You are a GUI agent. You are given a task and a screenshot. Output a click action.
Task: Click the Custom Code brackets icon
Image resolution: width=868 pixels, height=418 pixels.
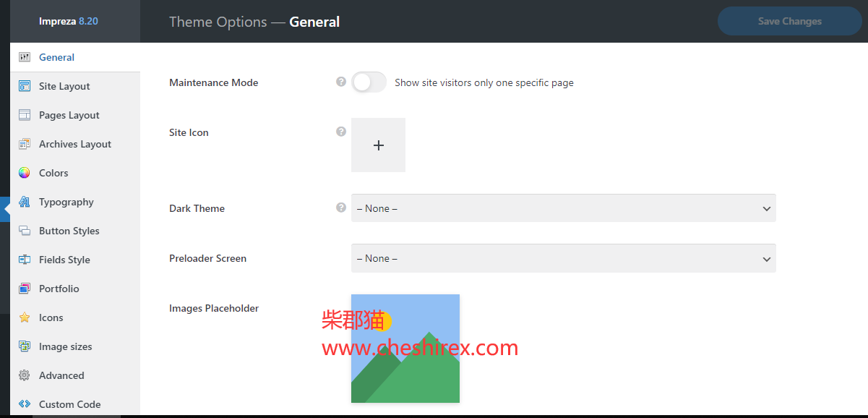[x=25, y=404]
